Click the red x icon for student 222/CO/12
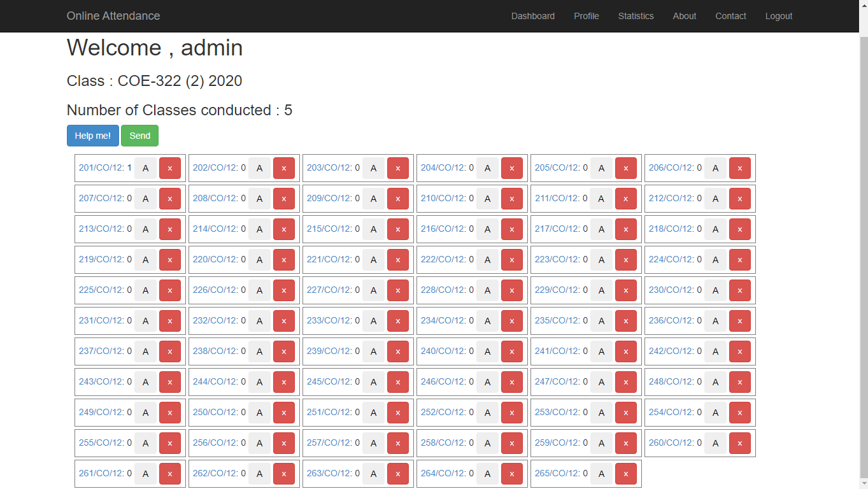This screenshot has height=489, width=868. (x=512, y=259)
